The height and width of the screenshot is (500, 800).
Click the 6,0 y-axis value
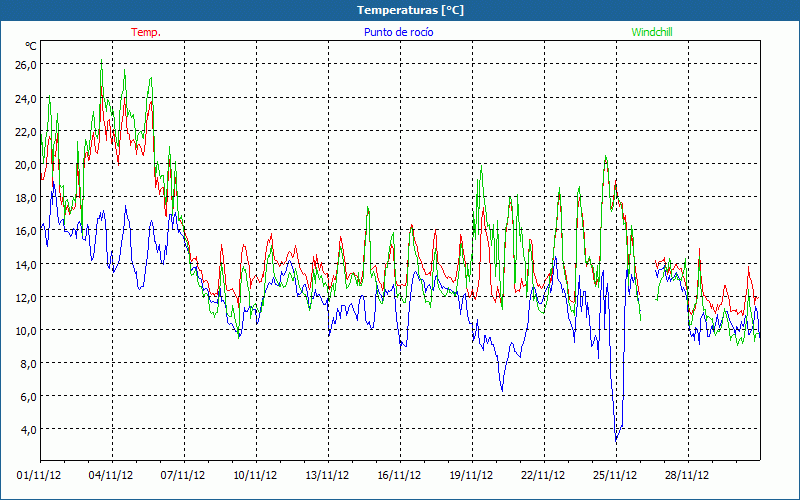29,396
